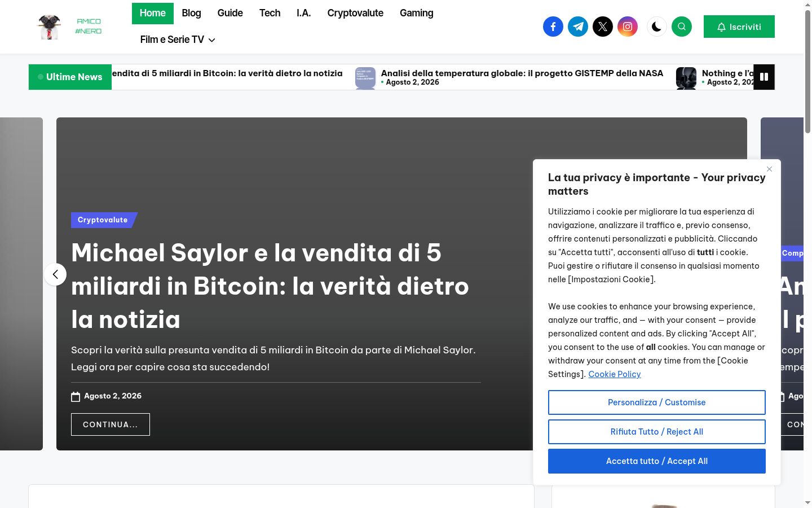Open the Blog menu item

click(x=191, y=13)
